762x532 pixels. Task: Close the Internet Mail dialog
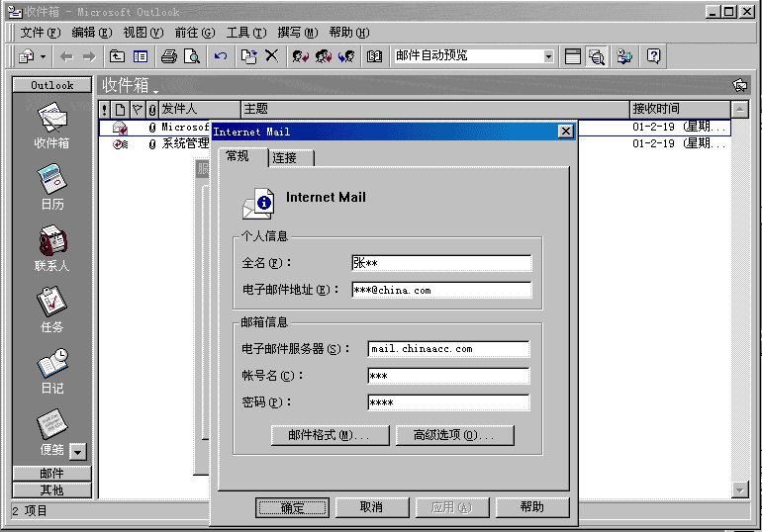[566, 132]
